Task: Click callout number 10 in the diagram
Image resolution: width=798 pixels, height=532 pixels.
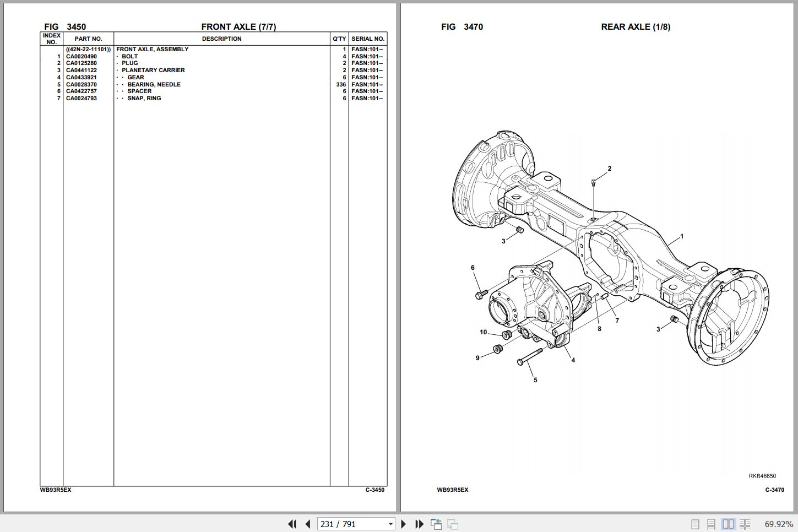Action: point(483,332)
